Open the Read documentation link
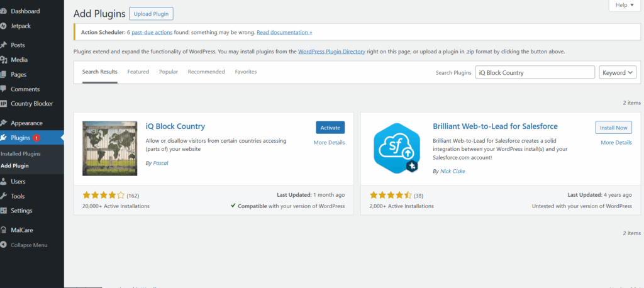This screenshot has width=644, height=288. point(284,33)
